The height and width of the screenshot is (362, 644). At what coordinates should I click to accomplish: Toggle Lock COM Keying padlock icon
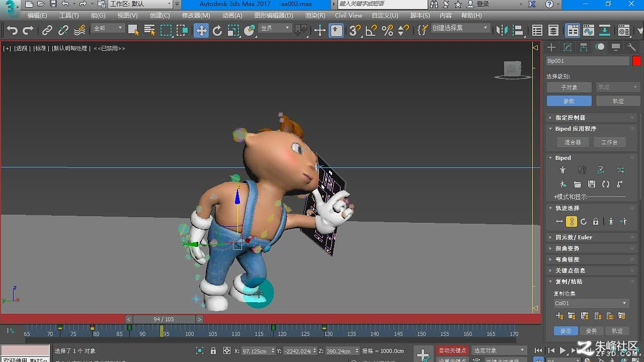596,222
